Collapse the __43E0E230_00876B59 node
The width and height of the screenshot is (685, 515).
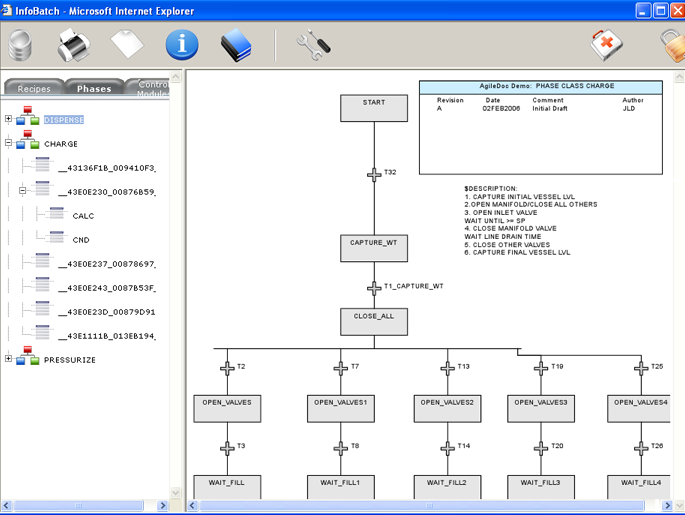[x=23, y=190]
